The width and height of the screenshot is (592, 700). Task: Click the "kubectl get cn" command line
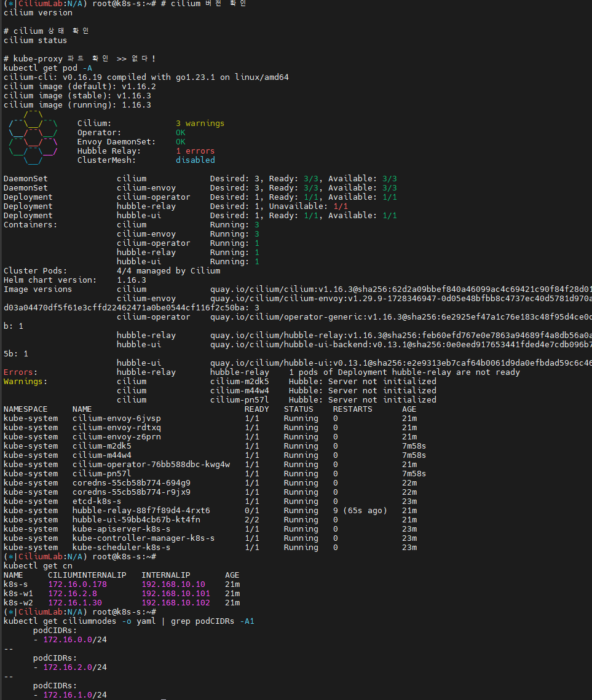(x=37, y=566)
